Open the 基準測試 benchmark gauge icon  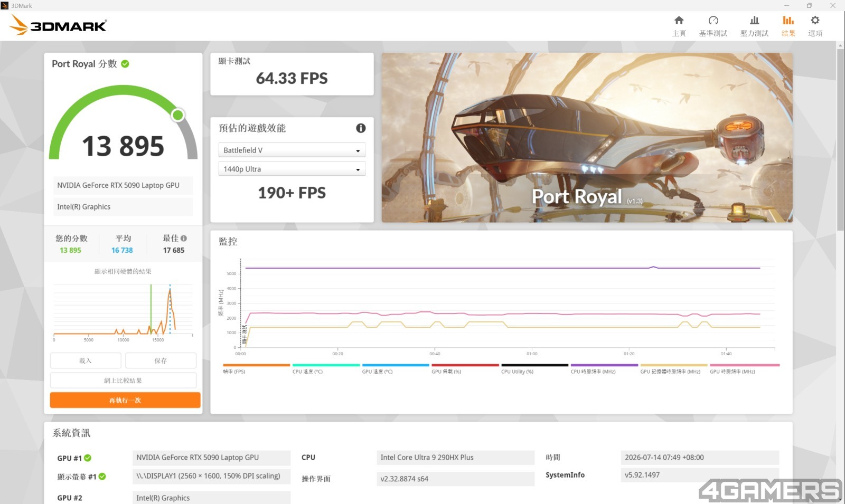713,21
